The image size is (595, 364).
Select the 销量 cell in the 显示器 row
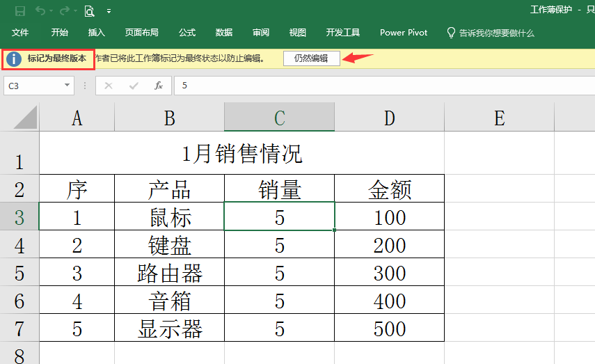(x=279, y=328)
